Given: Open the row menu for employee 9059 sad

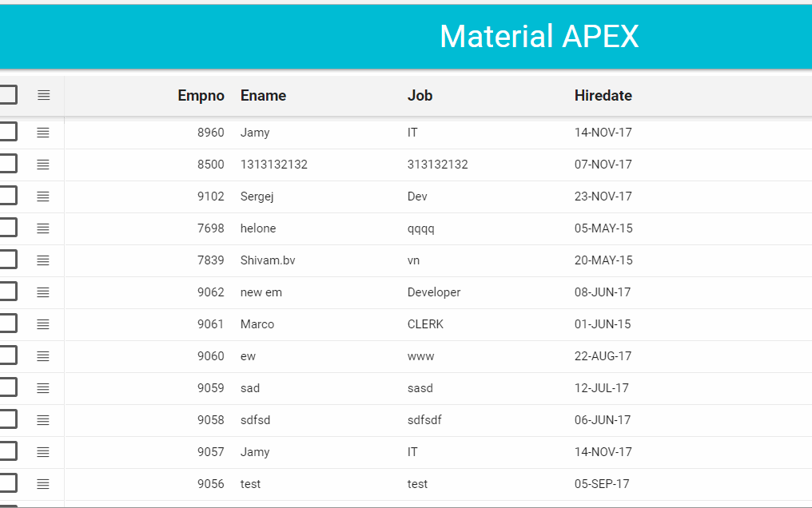Looking at the screenshot, I should (43, 387).
